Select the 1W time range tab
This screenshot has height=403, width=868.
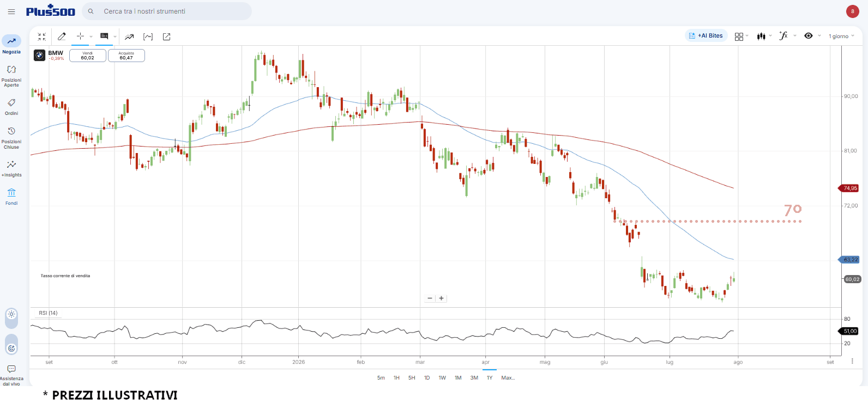(442, 377)
